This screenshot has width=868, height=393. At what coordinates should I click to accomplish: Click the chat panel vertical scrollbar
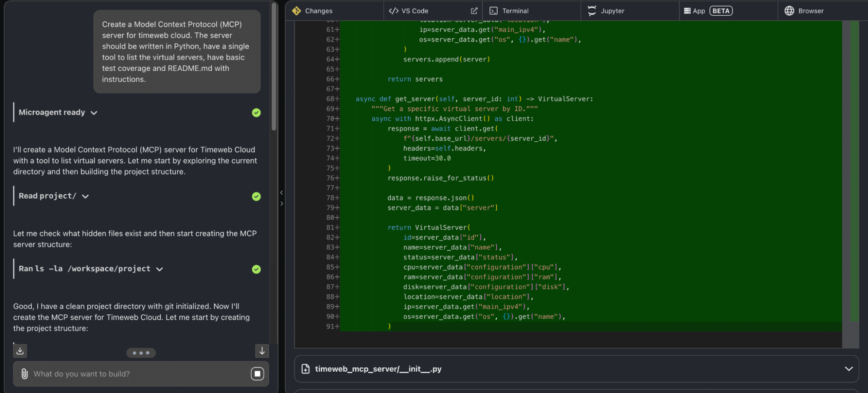click(274, 67)
